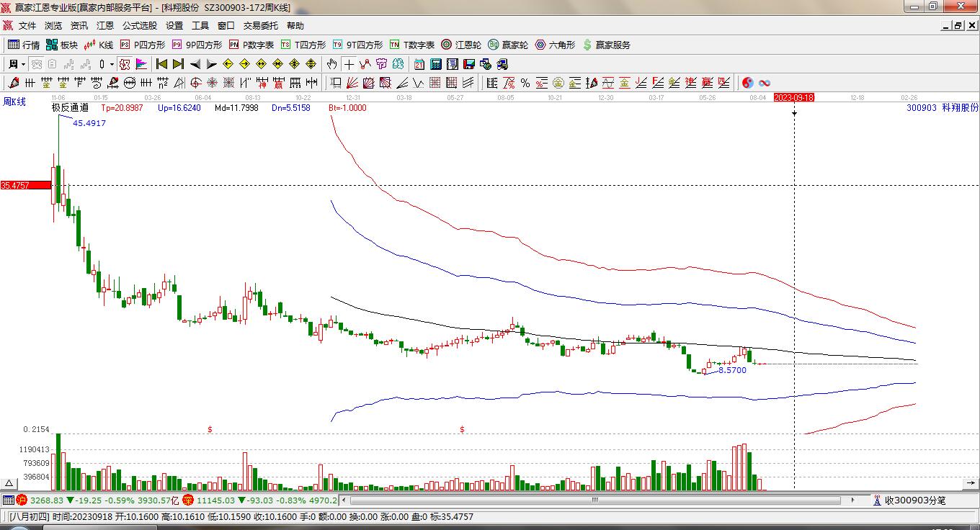This screenshot has width=980, height=530.
Task: Expand the 周 period dropdown arrow
Action: (x=22, y=64)
